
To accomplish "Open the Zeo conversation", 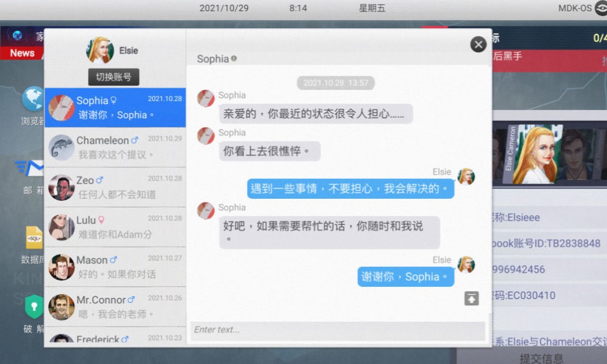I will tap(115, 187).
